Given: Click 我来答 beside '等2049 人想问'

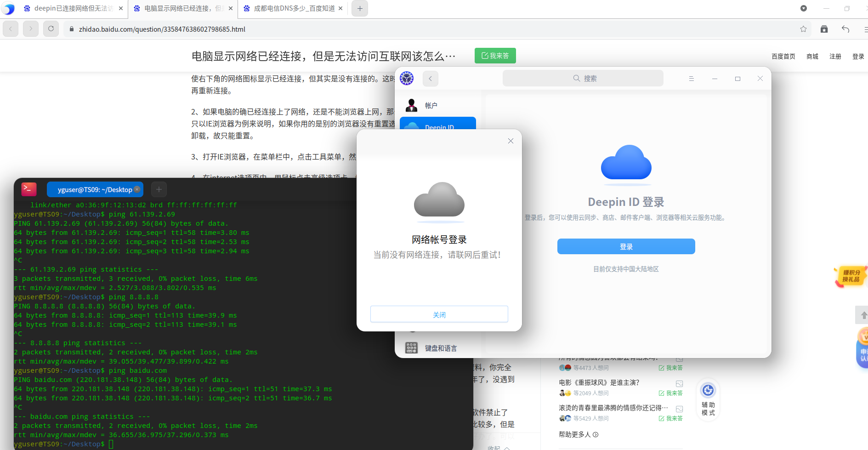Looking at the screenshot, I should pos(671,393).
